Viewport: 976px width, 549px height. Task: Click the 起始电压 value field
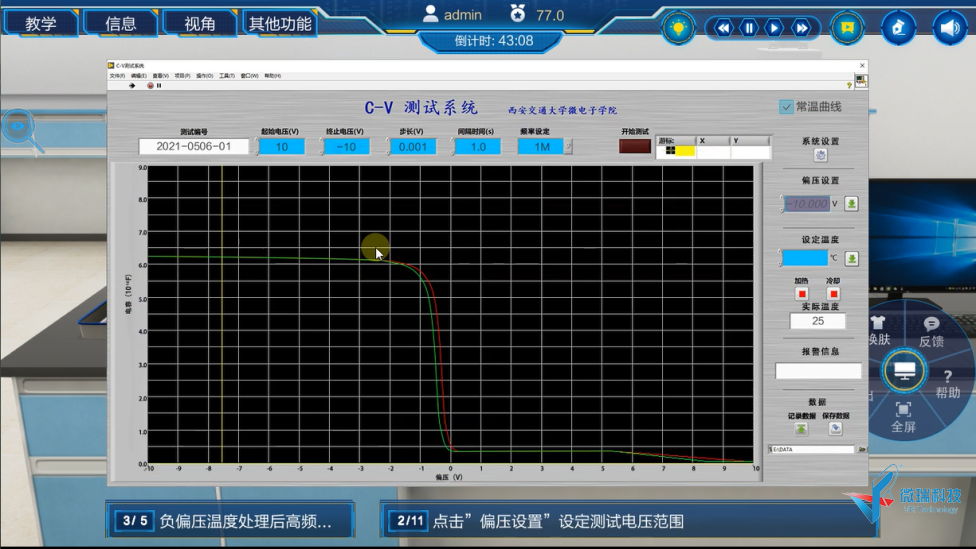pos(281,147)
